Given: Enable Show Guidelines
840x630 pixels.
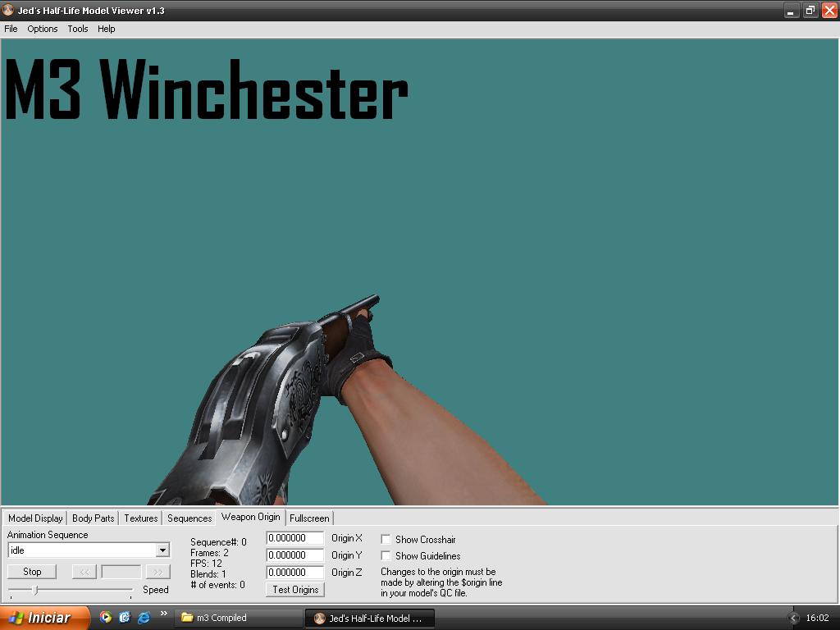Looking at the screenshot, I should point(385,555).
